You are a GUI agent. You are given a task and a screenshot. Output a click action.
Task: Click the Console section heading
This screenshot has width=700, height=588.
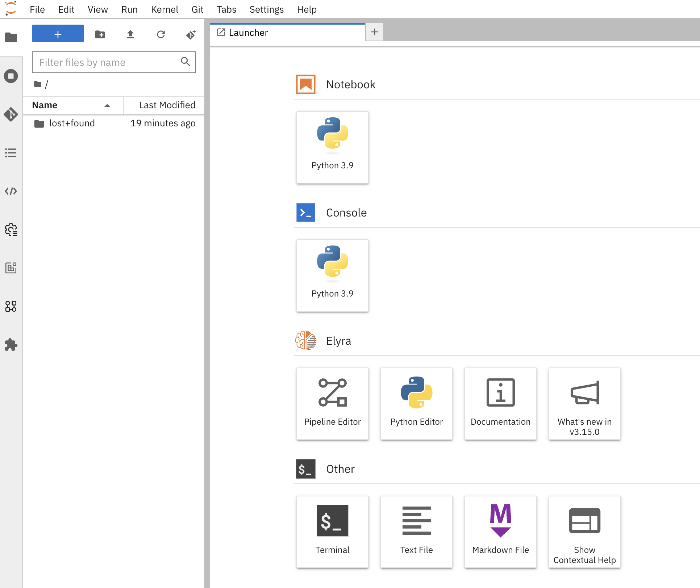(346, 213)
